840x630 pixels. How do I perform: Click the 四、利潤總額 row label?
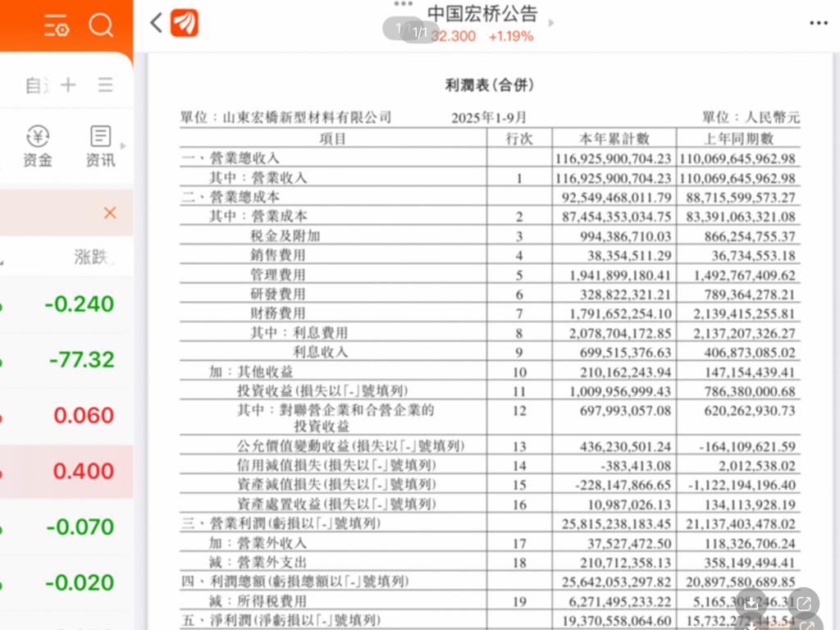pos(295,581)
